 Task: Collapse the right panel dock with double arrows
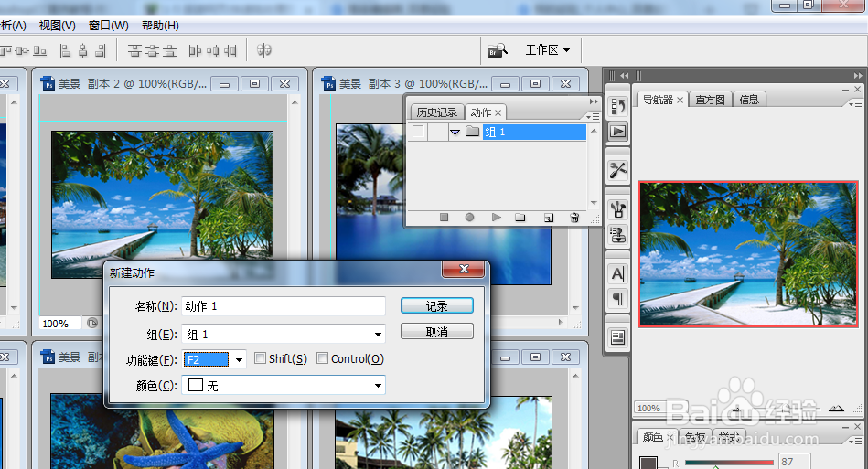858,76
